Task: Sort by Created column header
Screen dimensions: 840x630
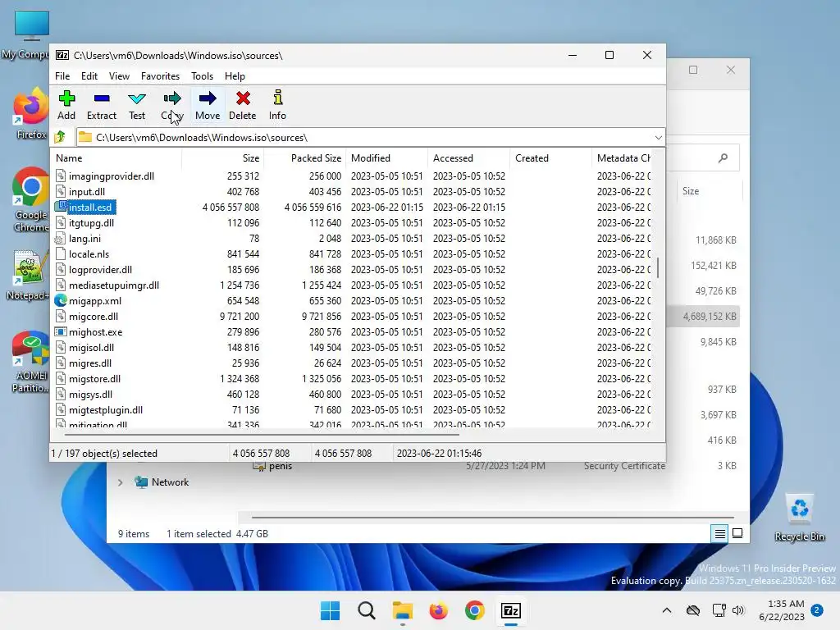Action: pyautogui.click(x=550, y=158)
